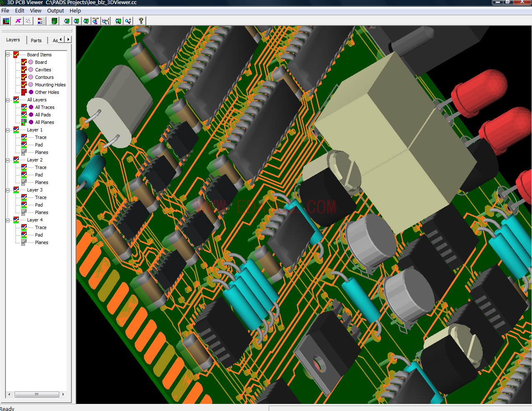Toggle the Cavities checkbox
Screen dimensions: 532x411
[x=24, y=70]
